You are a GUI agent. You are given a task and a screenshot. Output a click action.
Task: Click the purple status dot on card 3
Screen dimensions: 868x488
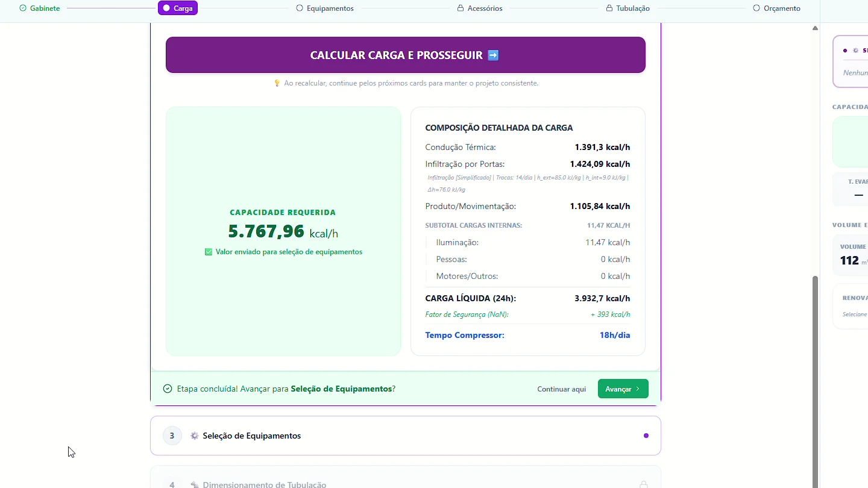click(646, 436)
